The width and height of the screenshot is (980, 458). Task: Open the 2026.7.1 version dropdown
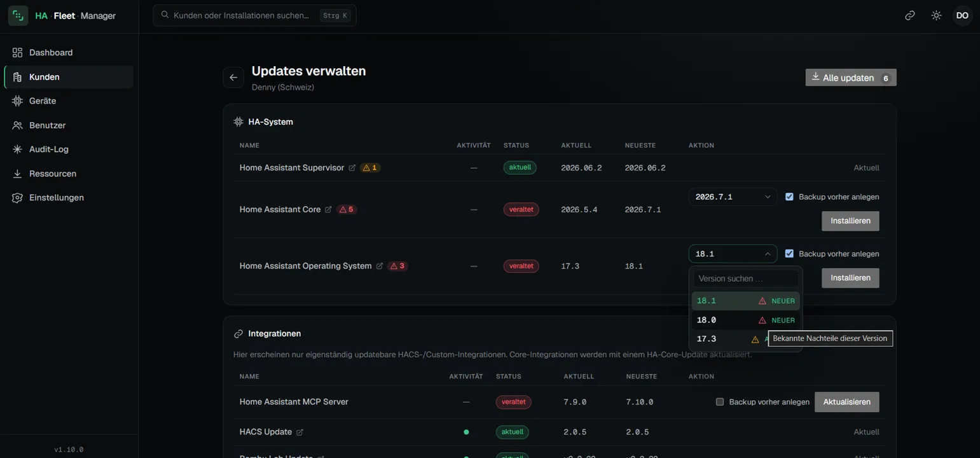pyautogui.click(x=733, y=197)
